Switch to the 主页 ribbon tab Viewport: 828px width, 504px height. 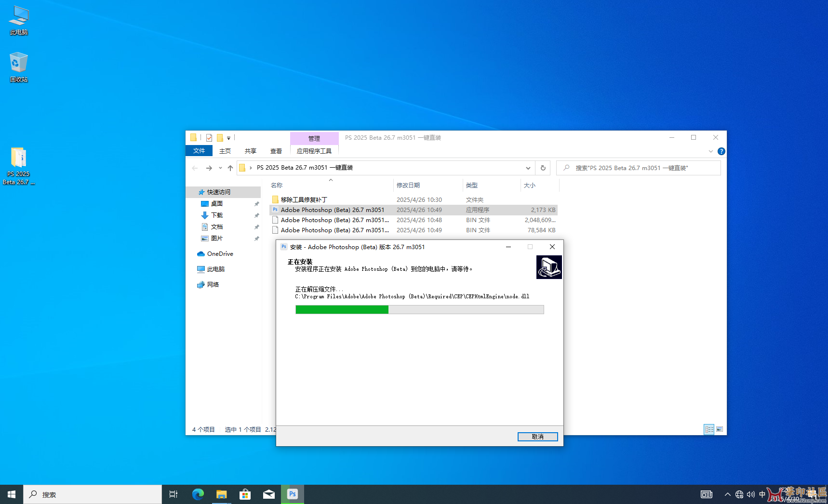pyautogui.click(x=225, y=151)
